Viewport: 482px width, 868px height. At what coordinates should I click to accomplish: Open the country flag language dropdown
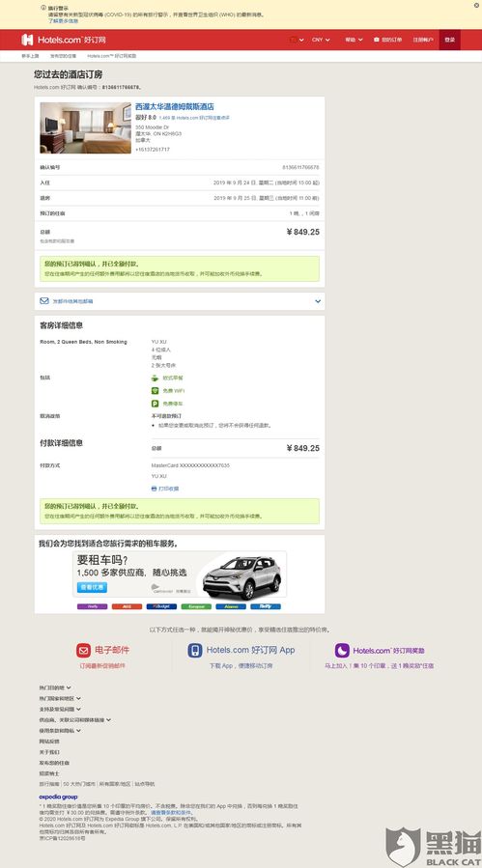click(x=297, y=40)
